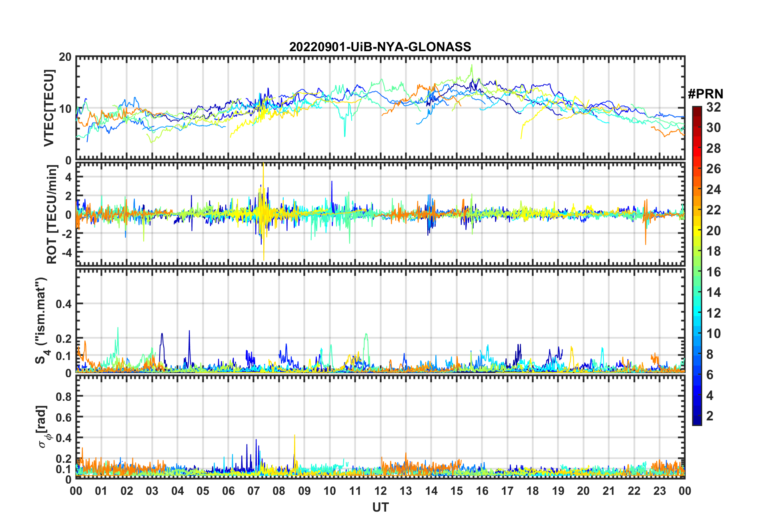Image resolution: width=761 pixels, height=532 pixels.
Task: Click the colorbar tick label 24
Action: click(x=713, y=190)
